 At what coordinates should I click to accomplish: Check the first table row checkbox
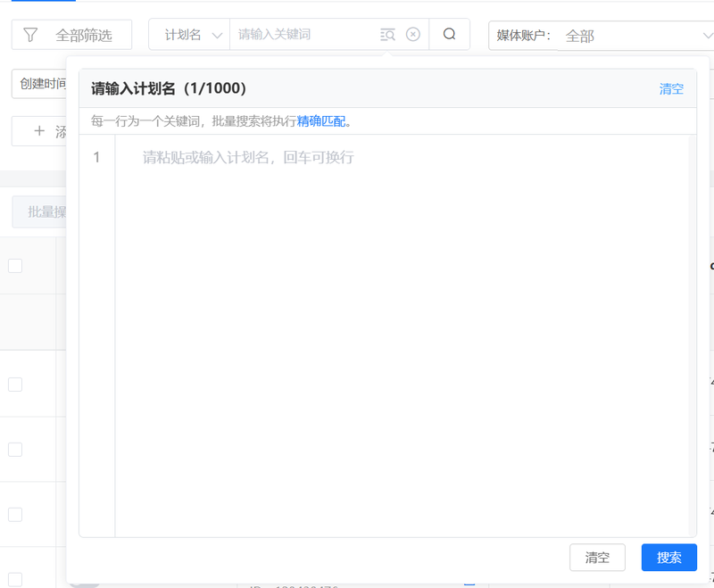15,384
